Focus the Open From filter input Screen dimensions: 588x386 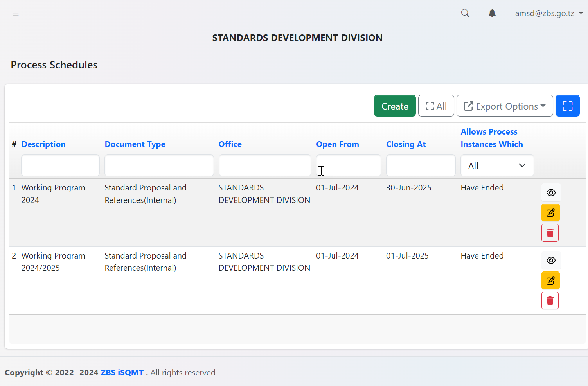point(348,166)
